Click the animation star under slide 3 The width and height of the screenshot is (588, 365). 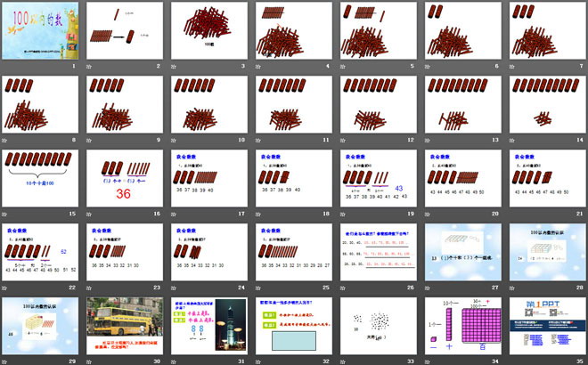point(173,65)
